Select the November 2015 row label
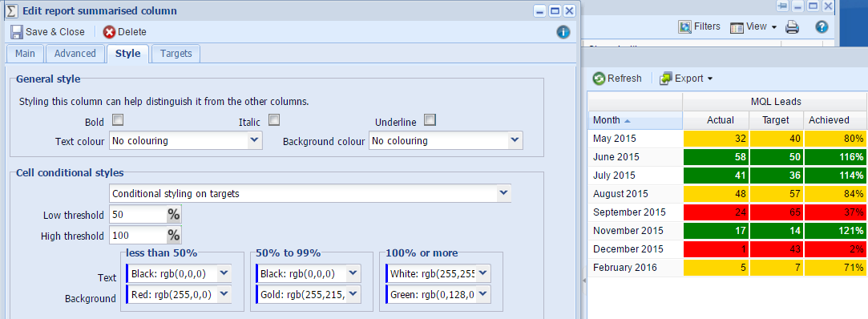868x319 pixels. [x=628, y=231]
